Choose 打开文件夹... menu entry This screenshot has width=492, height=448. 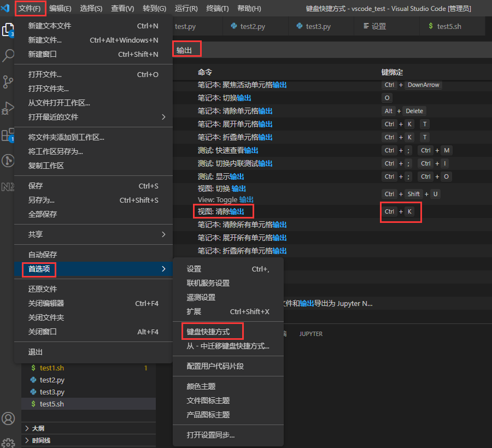[93, 89]
